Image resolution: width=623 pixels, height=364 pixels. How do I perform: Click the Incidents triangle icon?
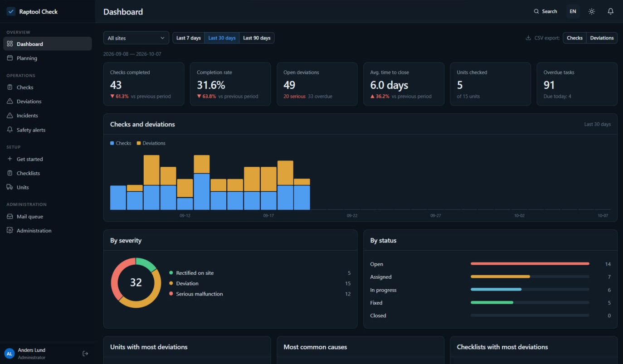10,116
